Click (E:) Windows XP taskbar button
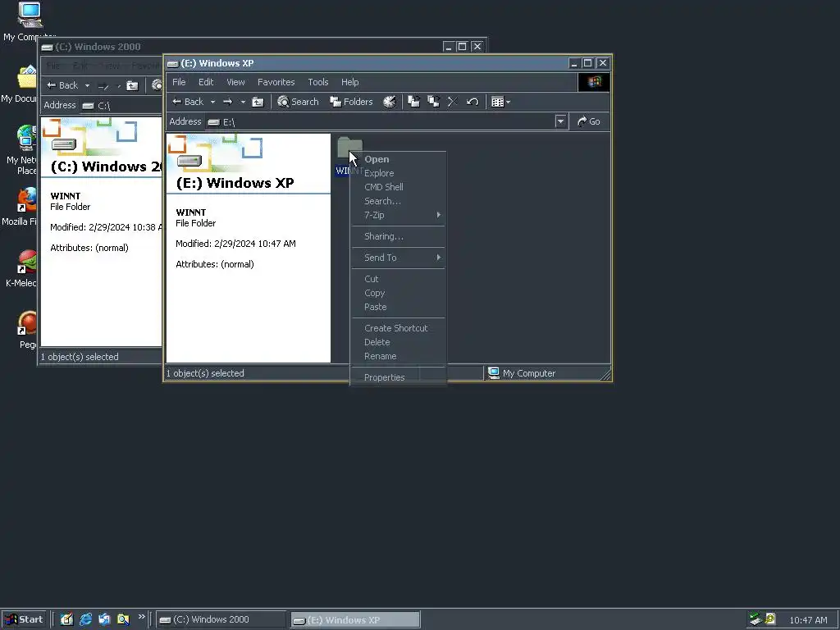The width and height of the screenshot is (840, 630). (x=356, y=620)
